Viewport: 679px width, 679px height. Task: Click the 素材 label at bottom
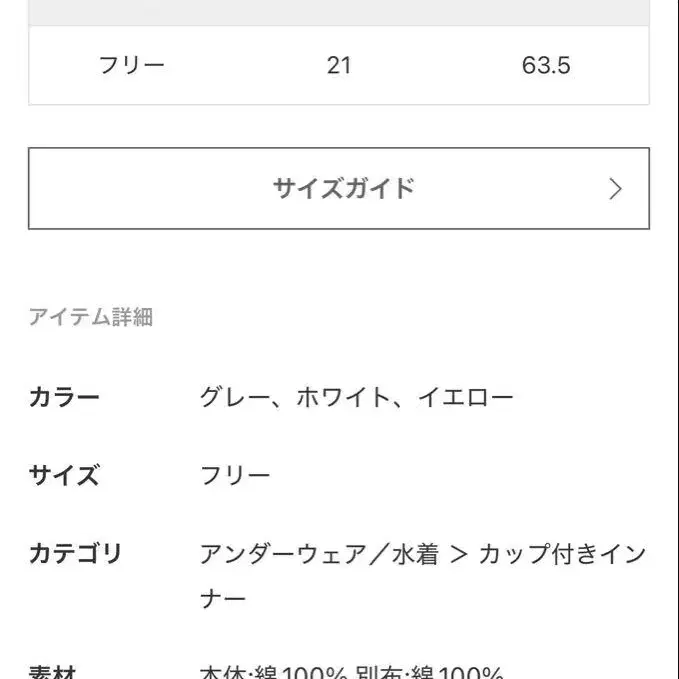coord(53,672)
